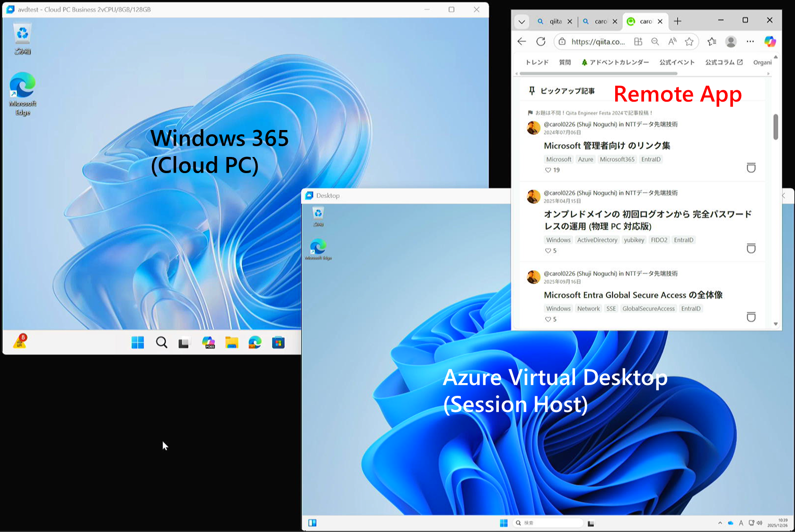The image size is (795, 532).
Task: Open the article Microsoft 管理者向け のリンク集
Action: (607, 146)
